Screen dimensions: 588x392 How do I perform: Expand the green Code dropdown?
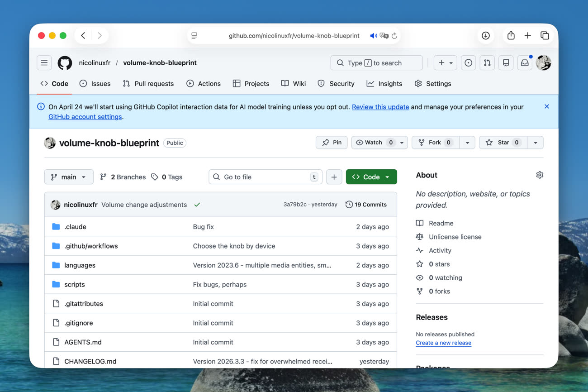[x=371, y=177]
